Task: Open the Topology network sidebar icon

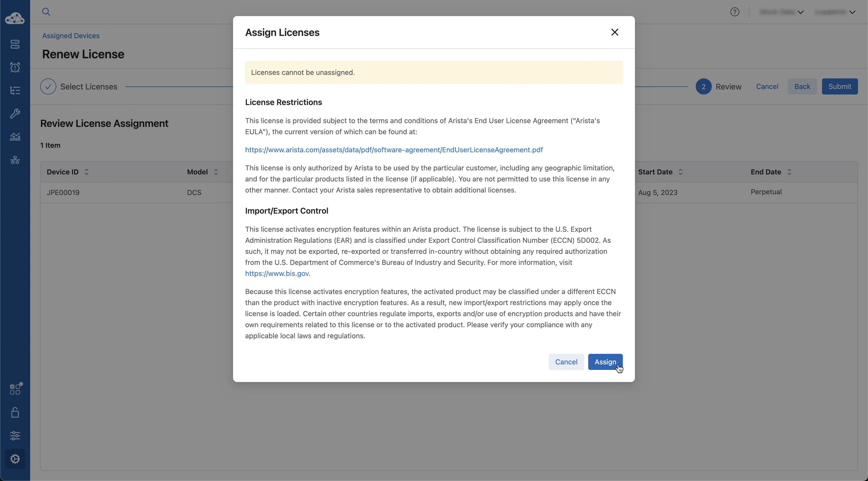Action: pos(15,160)
